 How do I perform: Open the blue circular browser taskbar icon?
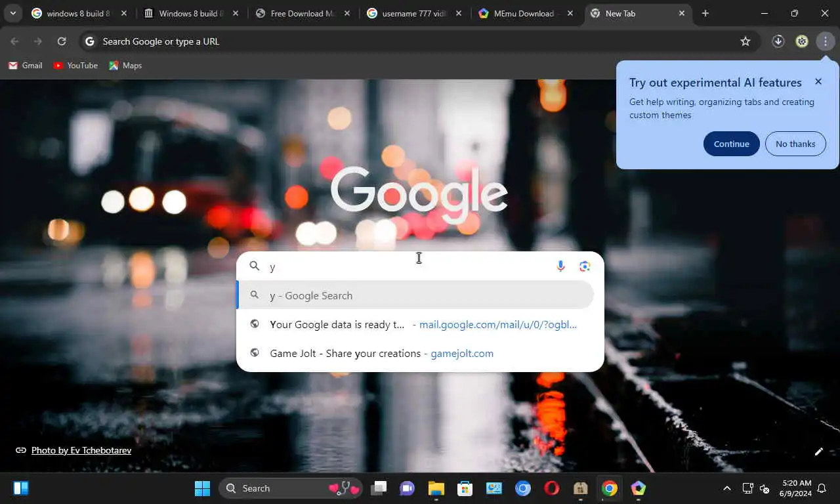(x=523, y=488)
